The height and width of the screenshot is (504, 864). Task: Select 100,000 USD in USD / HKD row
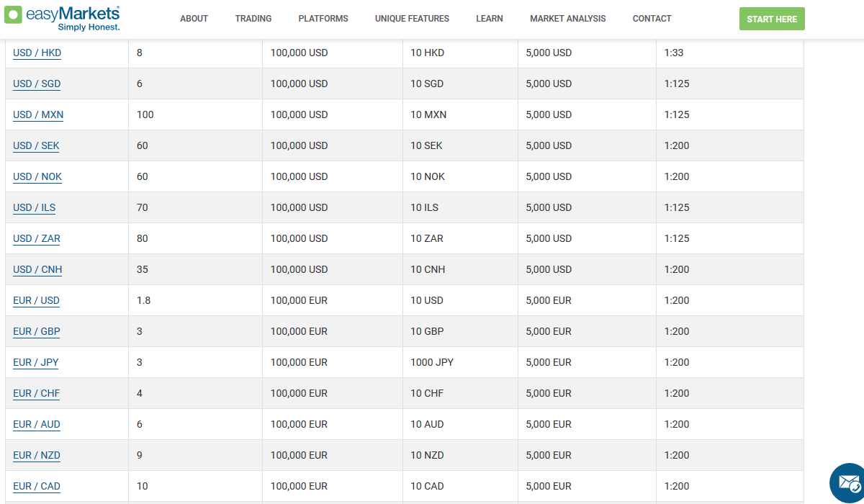point(299,53)
